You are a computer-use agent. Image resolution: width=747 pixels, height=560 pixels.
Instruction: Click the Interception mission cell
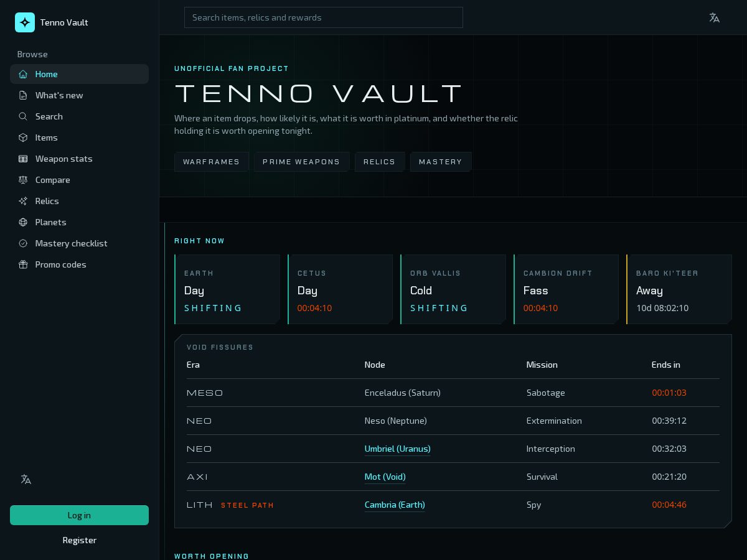click(551, 449)
